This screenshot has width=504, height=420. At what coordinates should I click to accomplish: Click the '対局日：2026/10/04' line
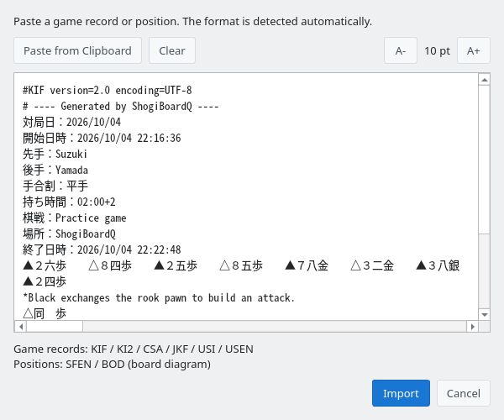click(71, 122)
